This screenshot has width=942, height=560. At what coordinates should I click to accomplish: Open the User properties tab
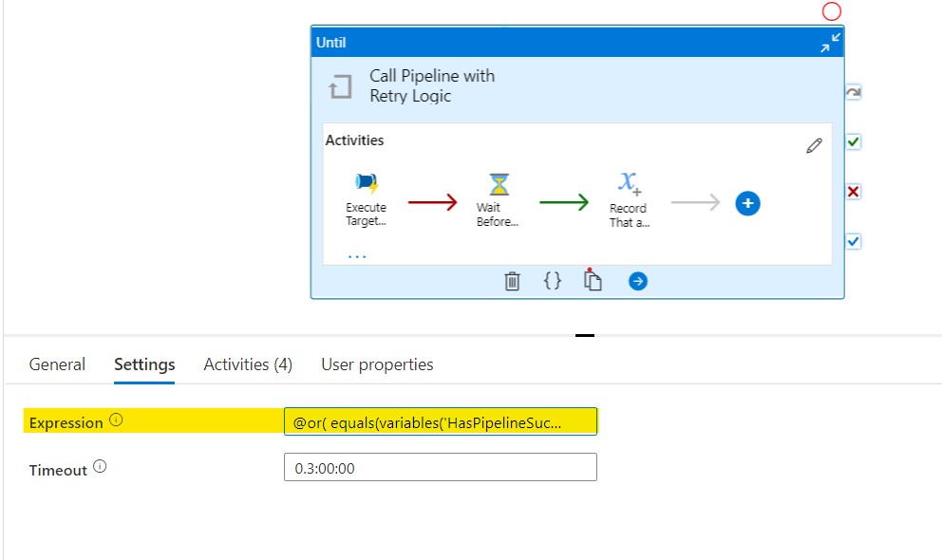point(377,364)
